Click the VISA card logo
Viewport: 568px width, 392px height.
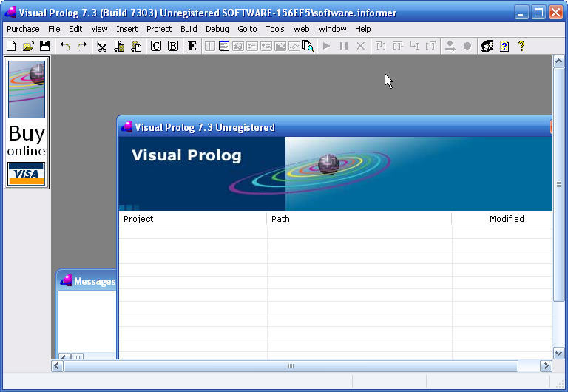point(27,174)
